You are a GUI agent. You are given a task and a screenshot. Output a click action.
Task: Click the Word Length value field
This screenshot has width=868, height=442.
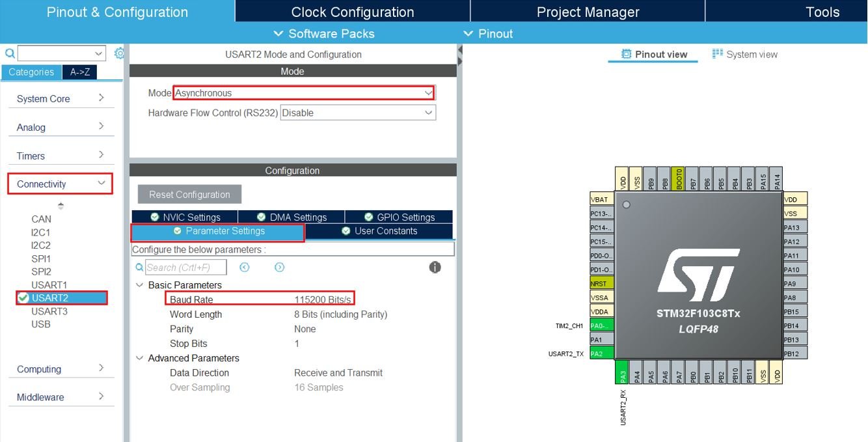pos(340,314)
